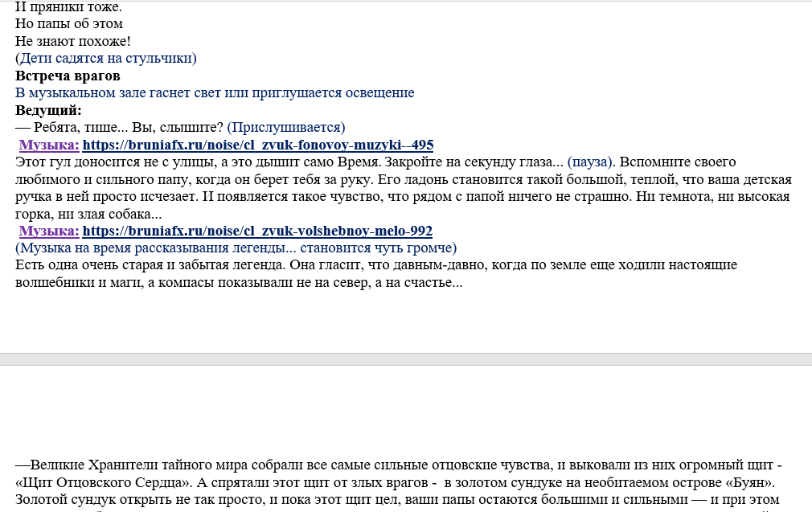Click the first purple «Музыка:» label
This screenshot has height=512, width=812.
pos(49,145)
